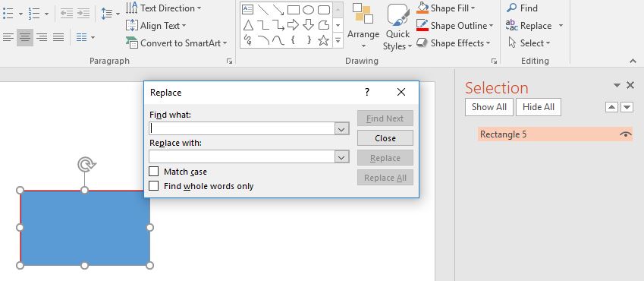
Task: Select the plain Line shape
Action: tap(263, 9)
